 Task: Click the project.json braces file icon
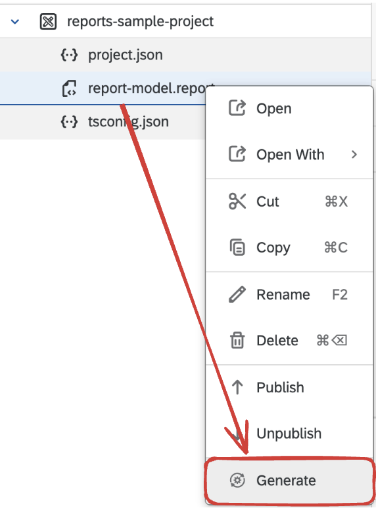(69, 55)
